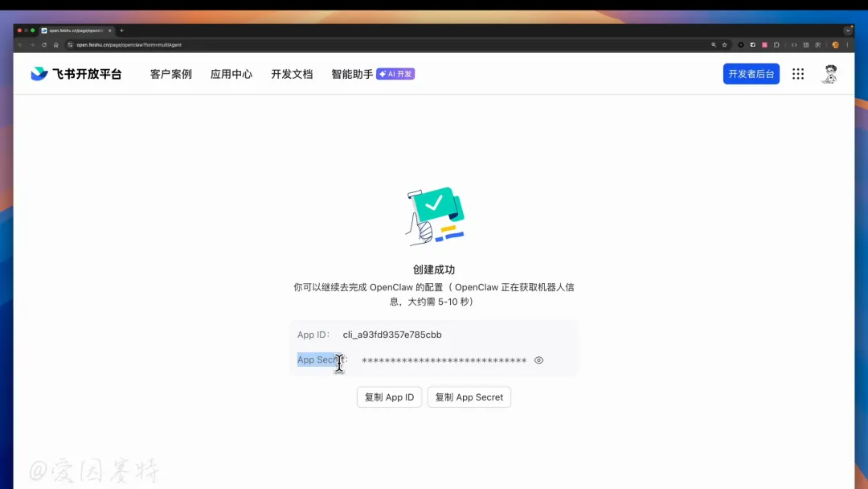
Task: Click the angle-brackets code toolbar icon
Action: tap(794, 45)
